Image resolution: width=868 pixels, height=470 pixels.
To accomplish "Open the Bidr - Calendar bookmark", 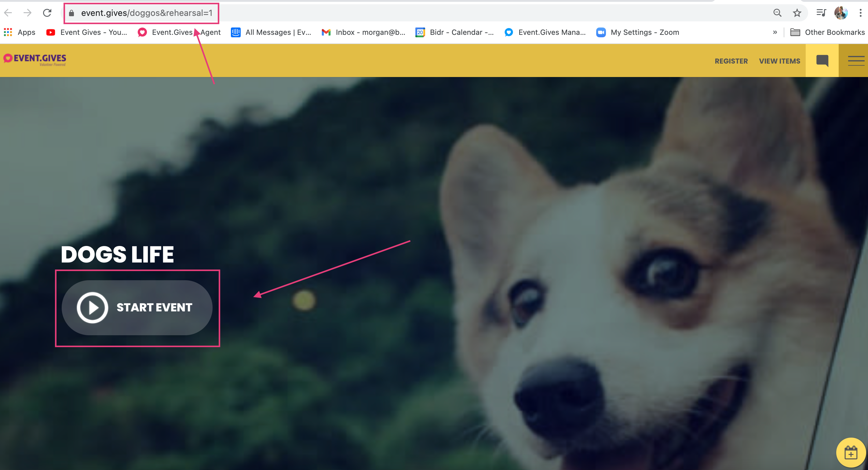I will tap(454, 32).
